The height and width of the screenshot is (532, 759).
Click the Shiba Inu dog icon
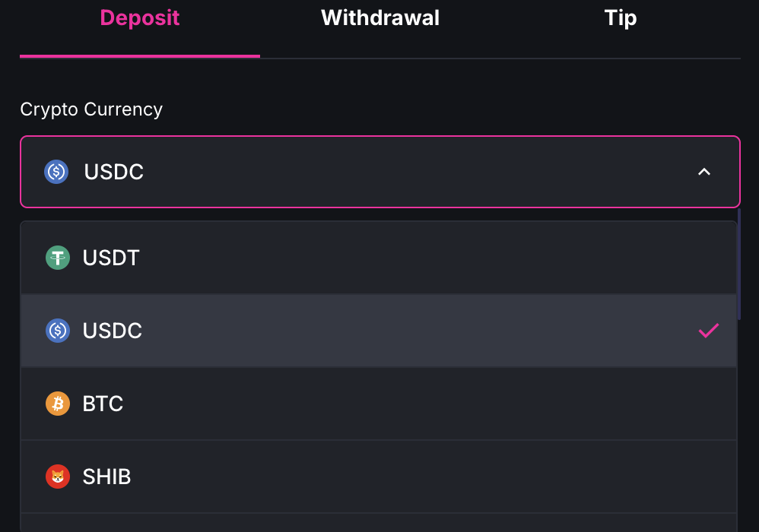coord(58,477)
